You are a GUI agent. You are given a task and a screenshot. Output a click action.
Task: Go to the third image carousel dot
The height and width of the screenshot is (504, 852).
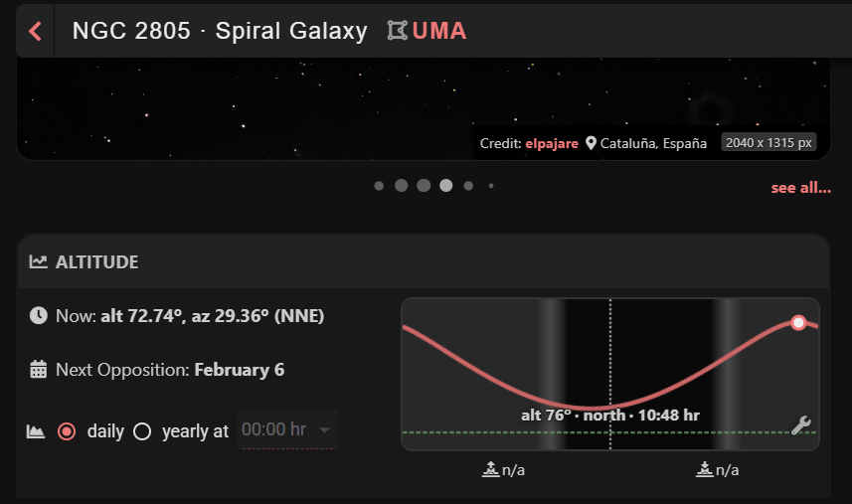click(x=424, y=185)
